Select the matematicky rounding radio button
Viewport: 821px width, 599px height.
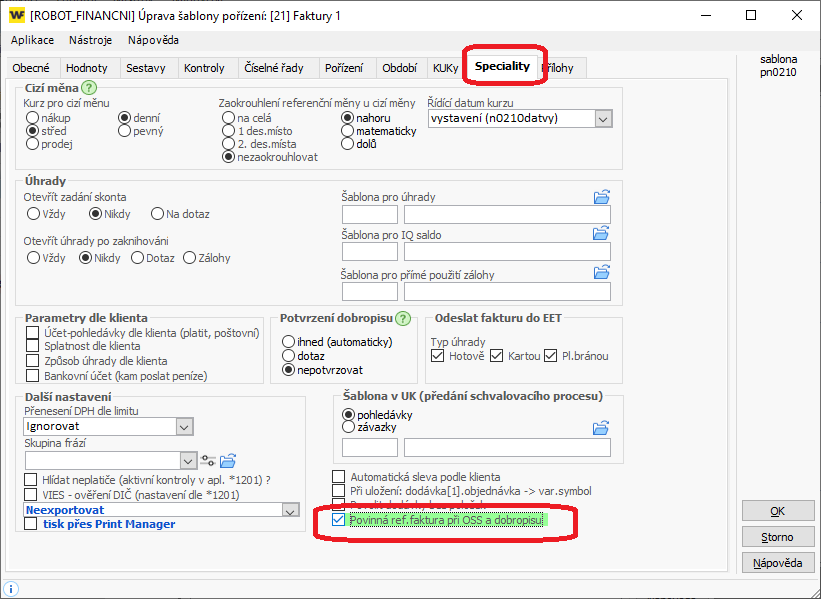pyautogui.click(x=347, y=131)
